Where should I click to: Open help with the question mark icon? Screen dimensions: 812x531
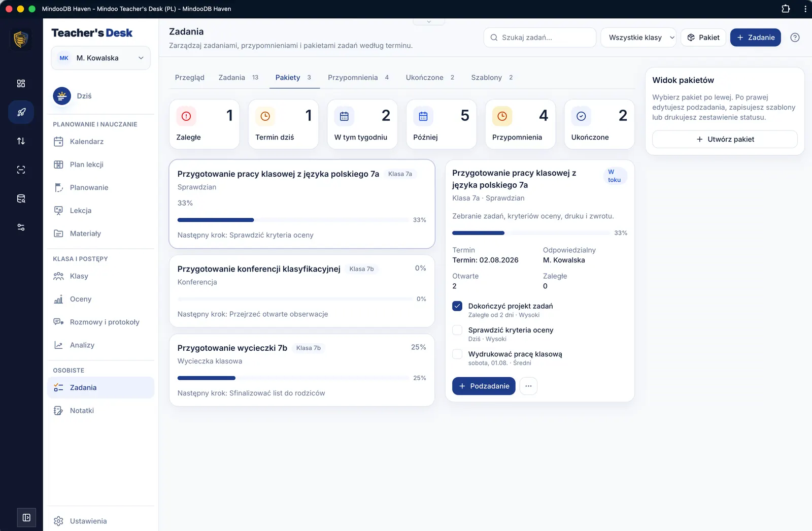(x=795, y=38)
